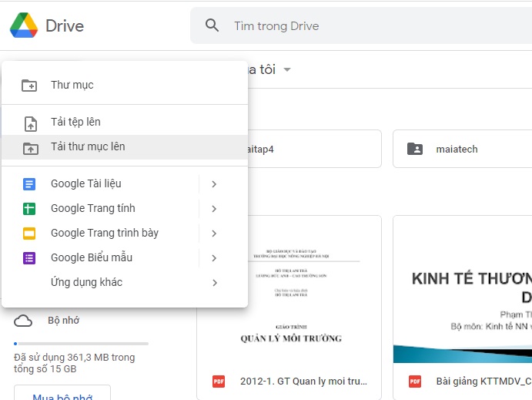The image size is (532, 400).
Task: Select Google Biểu mẫu from menu
Action: [100, 258]
